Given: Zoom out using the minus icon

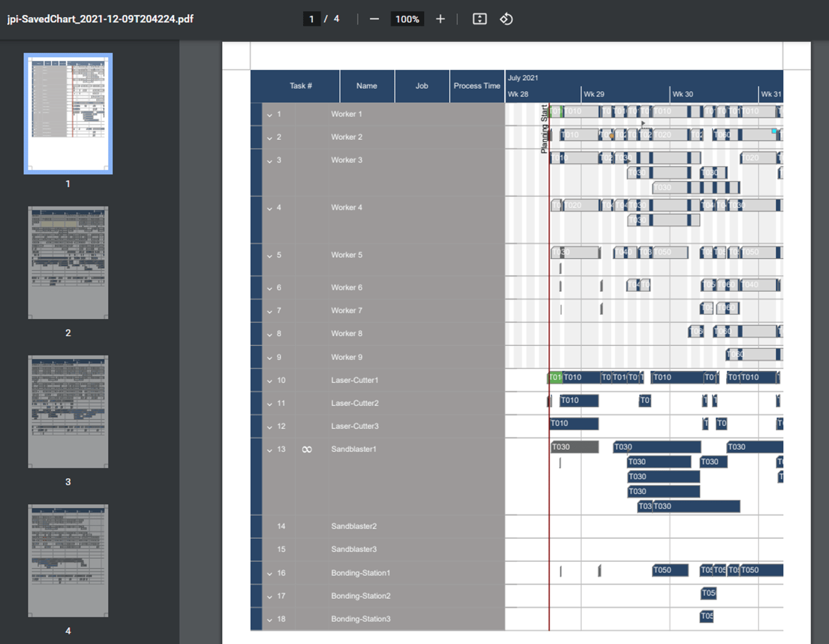Looking at the screenshot, I should 374,19.
